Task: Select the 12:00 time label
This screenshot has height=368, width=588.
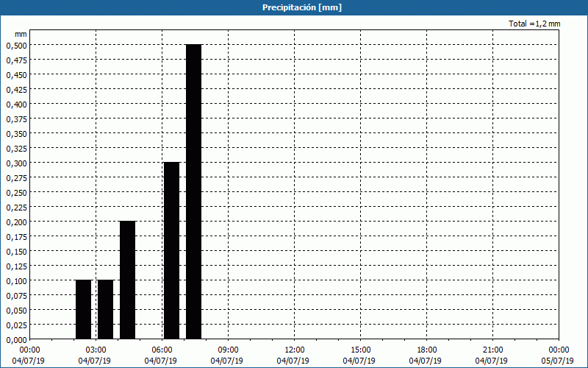Action: tap(295, 350)
